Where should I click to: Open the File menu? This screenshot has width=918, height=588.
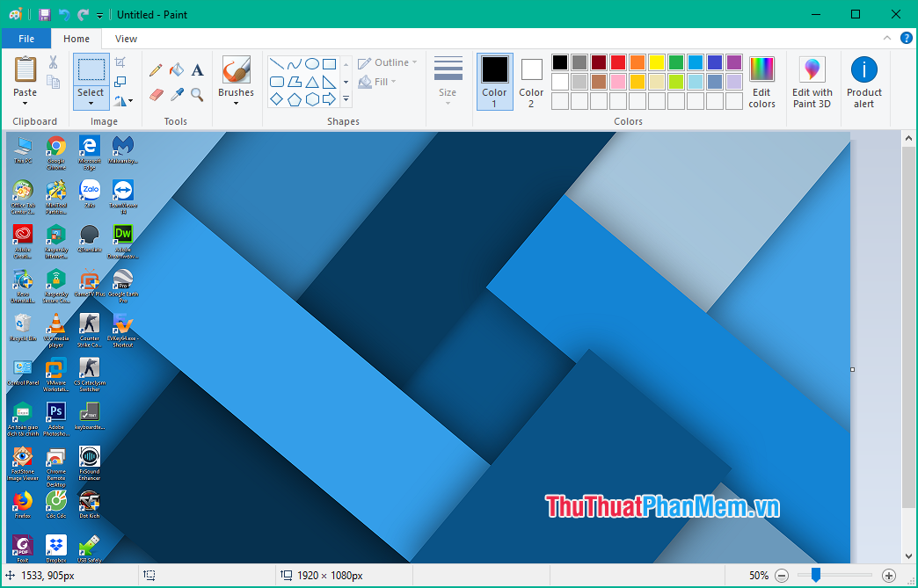click(26, 39)
